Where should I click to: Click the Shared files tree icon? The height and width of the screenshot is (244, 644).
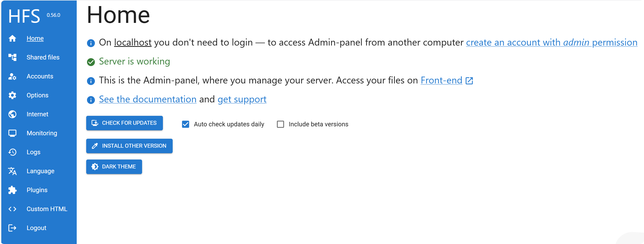(x=12, y=57)
